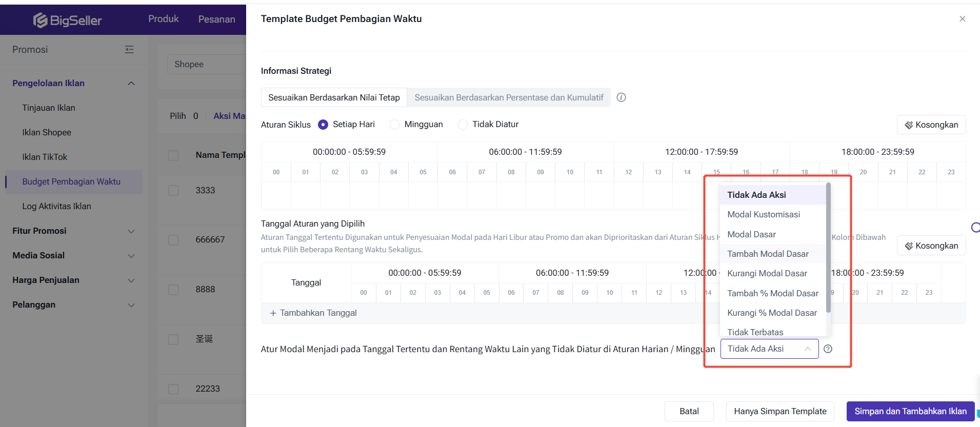Click the help icon next to Tidak Ada Aksi dropdown
980x427 pixels.
point(828,349)
